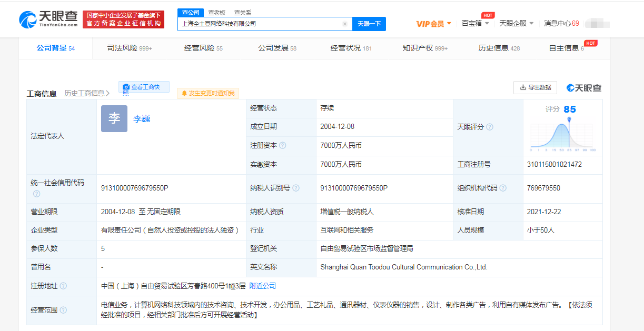This screenshot has height=331, width=644.
Task: Click help icon beside 经营范围
Action: coord(63,310)
